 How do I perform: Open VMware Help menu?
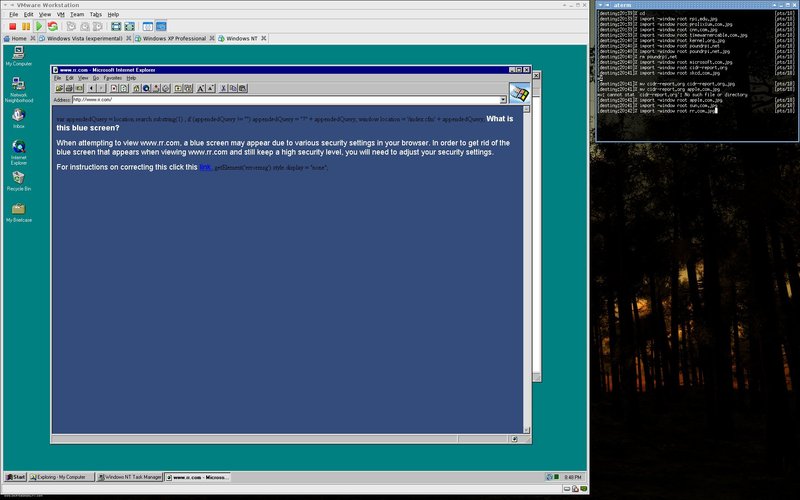(x=113, y=14)
